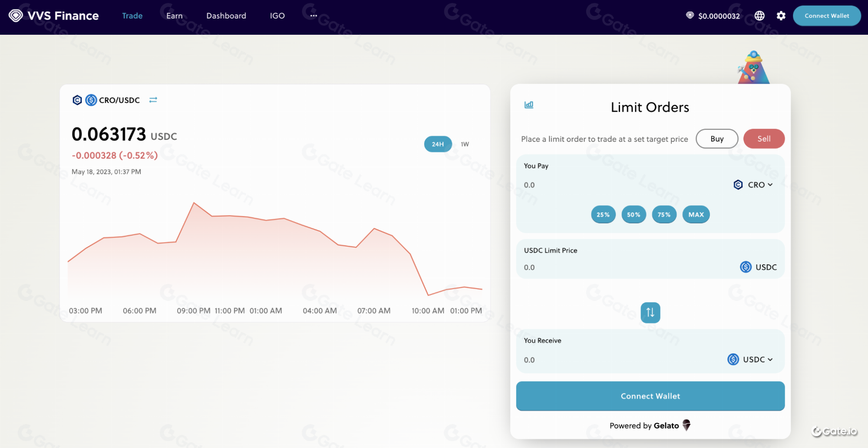868x448 pixels.
Task: Open the settings gear icon
Action: [781, 16]
